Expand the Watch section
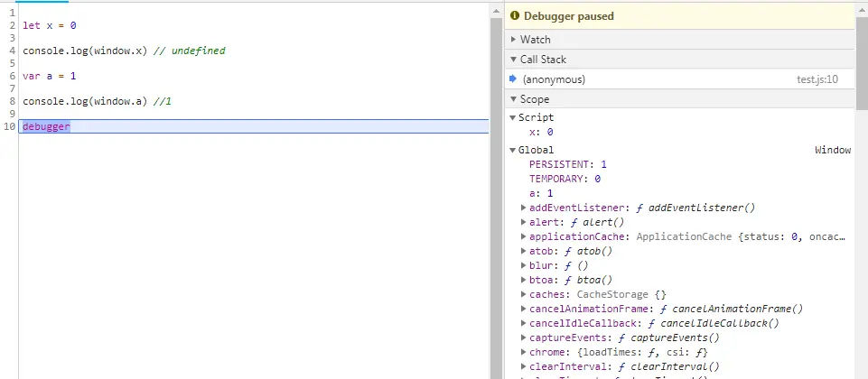 click(514, 40)
